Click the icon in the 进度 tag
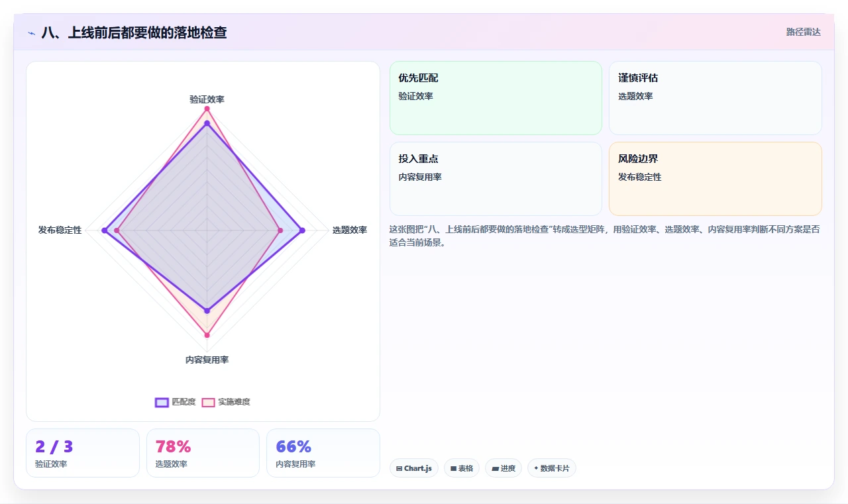Viewport: 848px width, 504px height. [495, 468]
